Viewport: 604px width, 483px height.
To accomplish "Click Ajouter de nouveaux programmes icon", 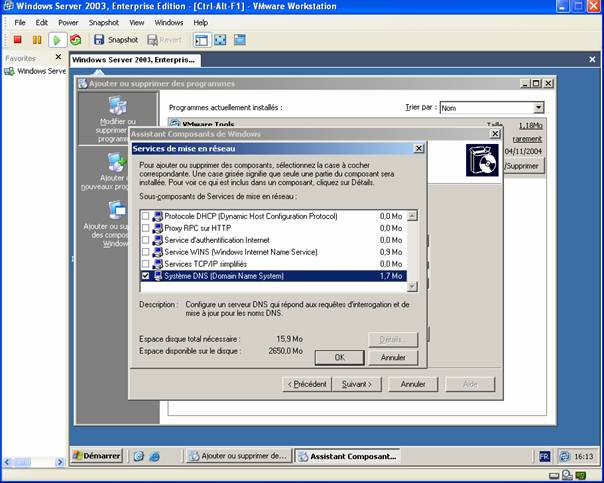I will coord(117,162).
